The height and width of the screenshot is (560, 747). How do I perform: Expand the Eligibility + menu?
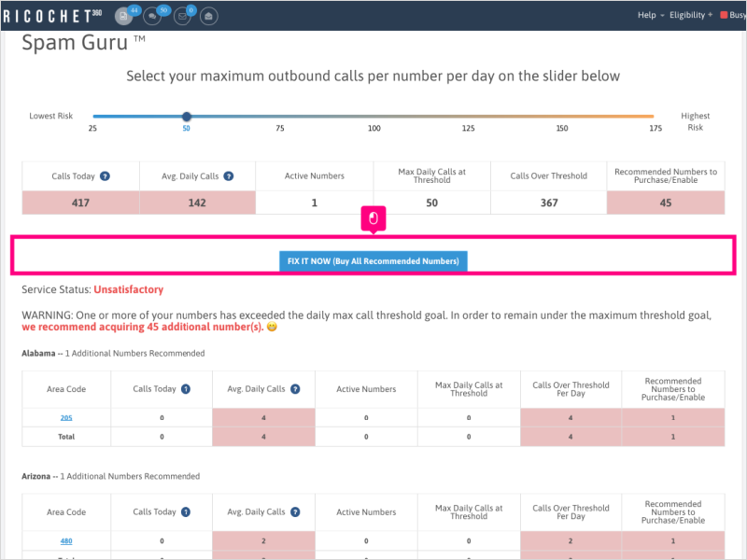click(x=691, y=15)
